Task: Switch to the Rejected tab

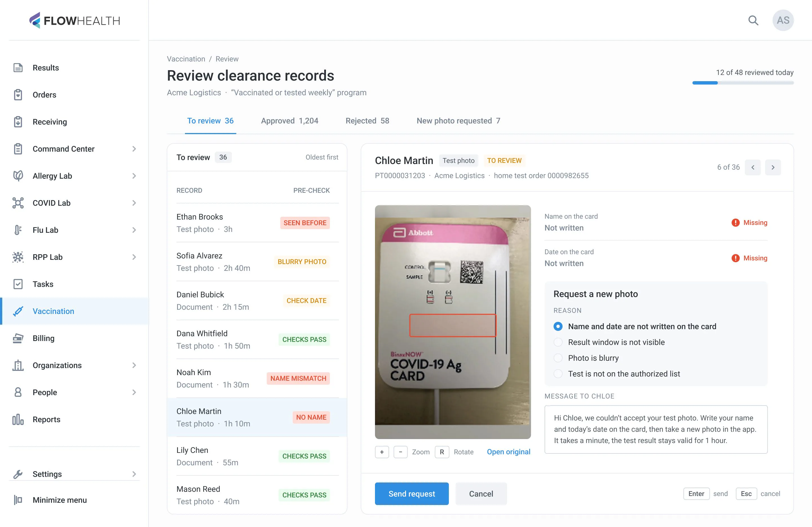Action: coord(367,121)
